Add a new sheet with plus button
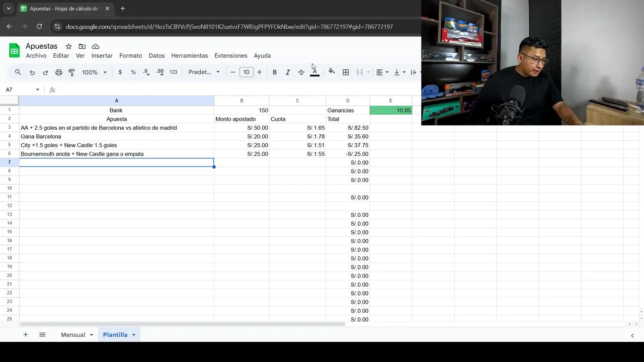Image resolution: width=644 pixels, height=362 pixels. (x=25, y=335)
